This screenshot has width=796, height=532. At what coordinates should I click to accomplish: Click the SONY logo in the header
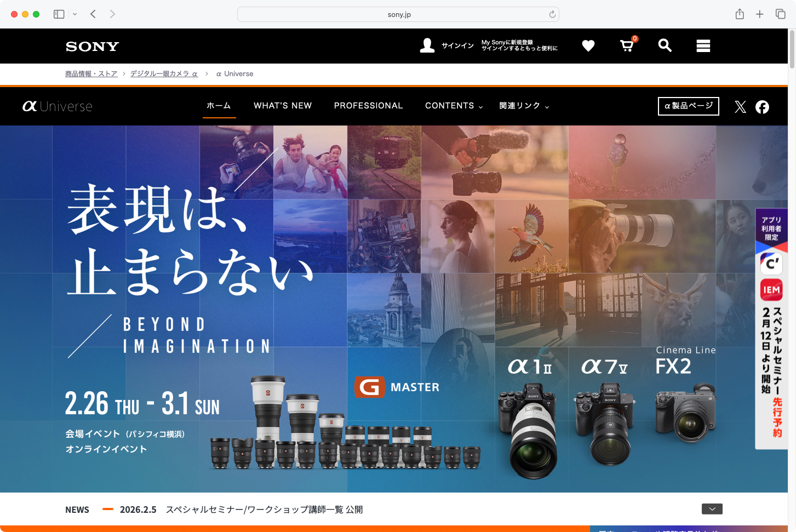(x=91, y=46)
